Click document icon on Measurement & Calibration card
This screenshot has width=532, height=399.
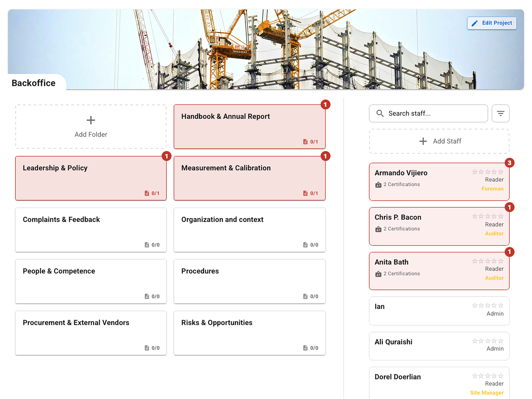[305, 193]
